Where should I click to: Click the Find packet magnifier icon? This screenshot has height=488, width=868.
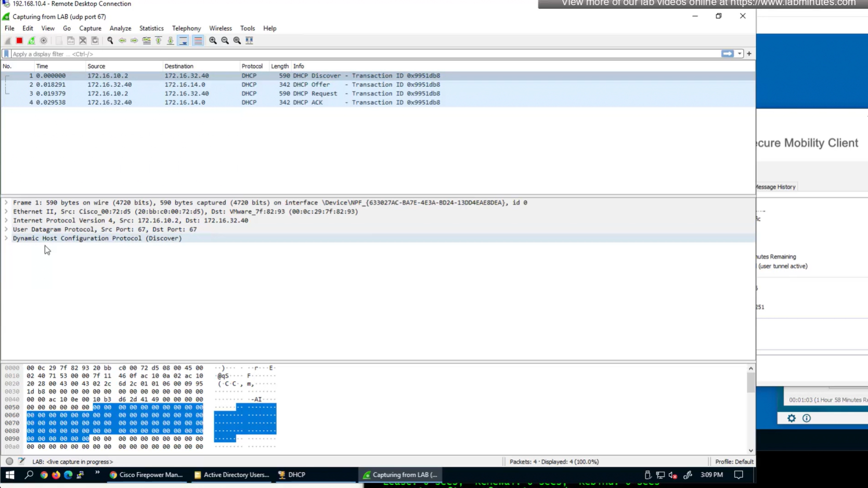coord(110,41)
